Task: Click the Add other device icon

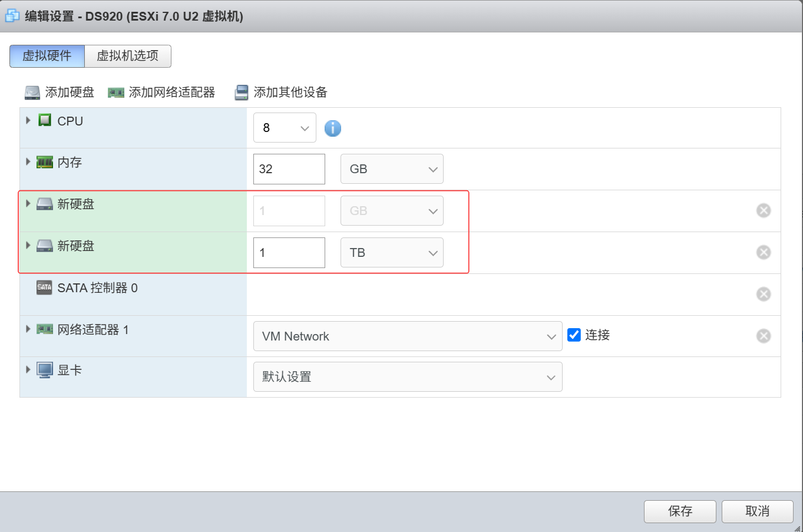Action: (x=242, y=92)
